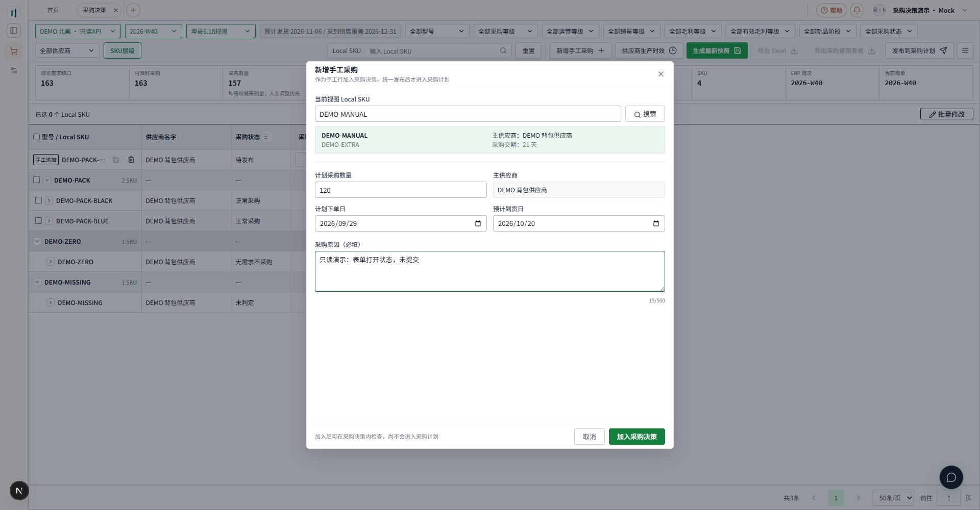Click 加入采购决策 button
Viewport: 980px width, 510px height.
[x=636, y=437]
